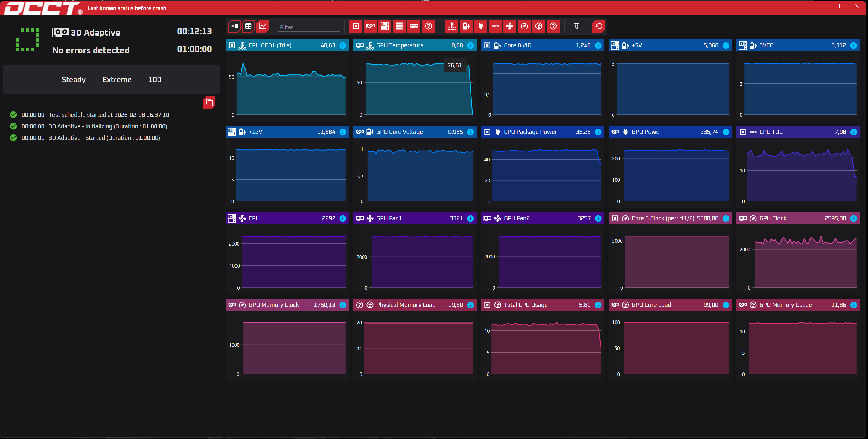Image resolution: width=868 pixels, height=439 pixels.
Task: Click the No errors detected status
Action: [x=91, y=50]
